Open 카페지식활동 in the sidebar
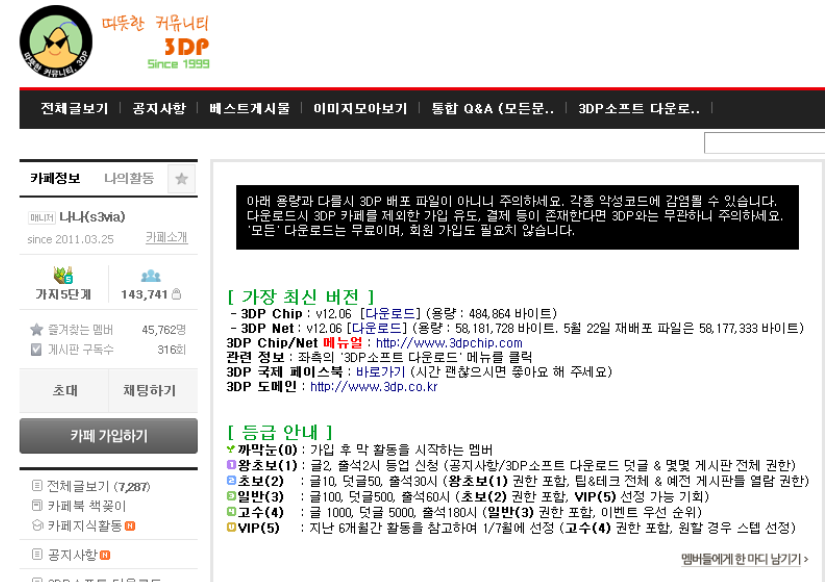The image size is (825, 582). click(x=85, y=525)
